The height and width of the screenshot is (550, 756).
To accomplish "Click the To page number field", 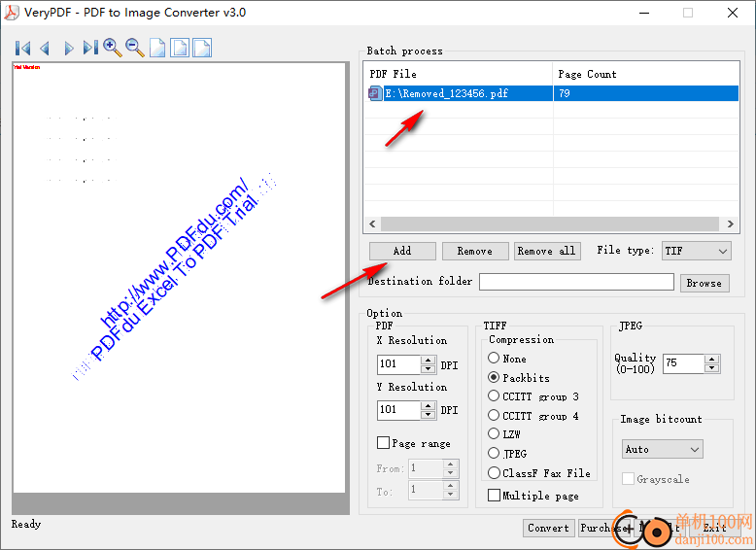I will (426, 490).
